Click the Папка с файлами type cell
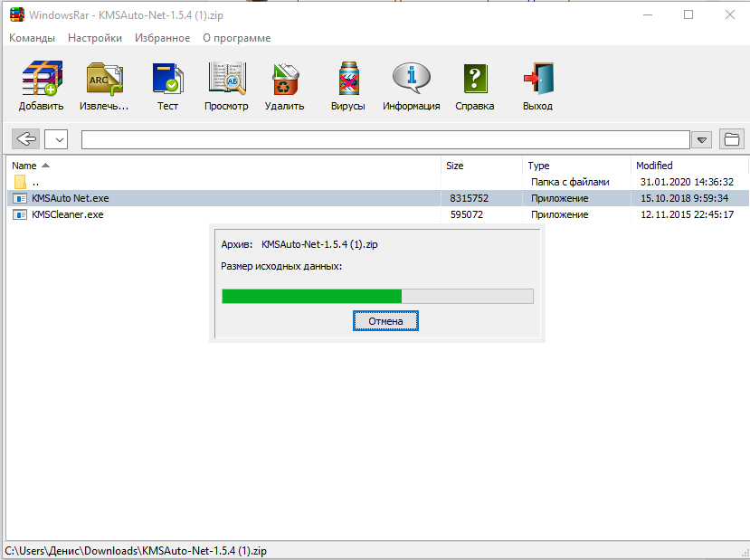750x560 pixels. (x=570, y=182)
